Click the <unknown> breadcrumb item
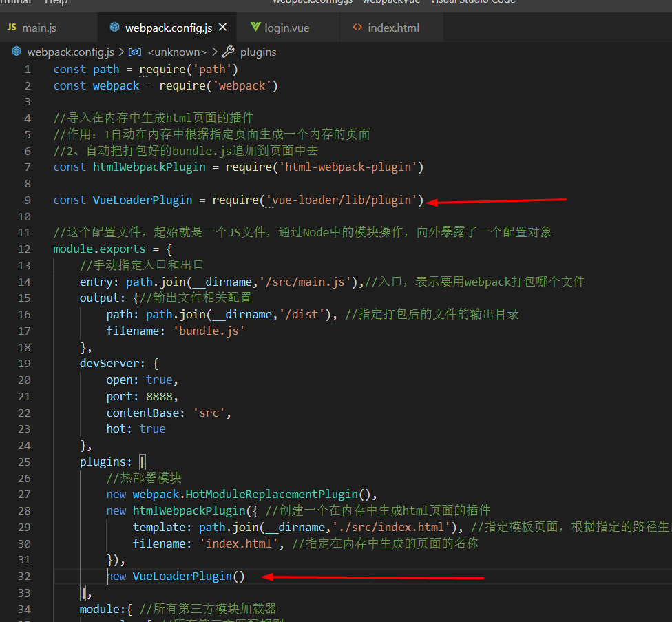 [x=176, y=51]
